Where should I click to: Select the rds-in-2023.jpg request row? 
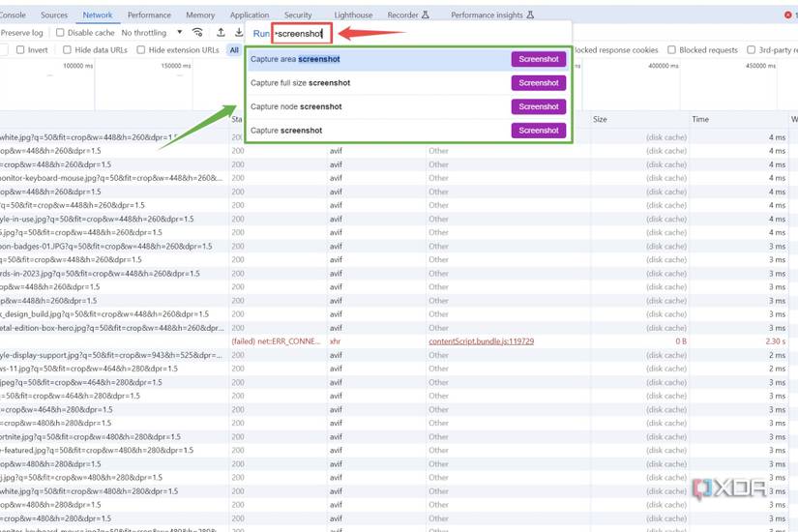click(x=399, y=274)
